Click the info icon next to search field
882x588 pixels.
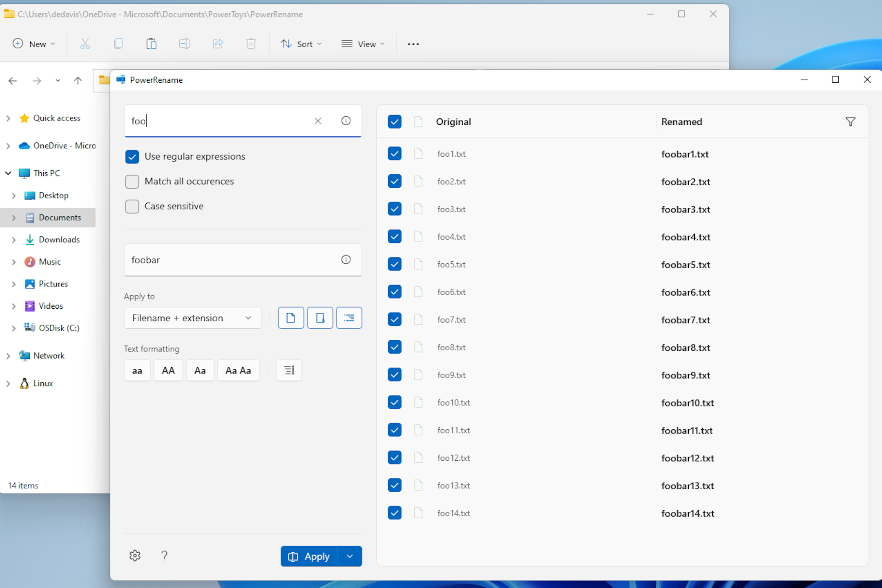[346, 120]
